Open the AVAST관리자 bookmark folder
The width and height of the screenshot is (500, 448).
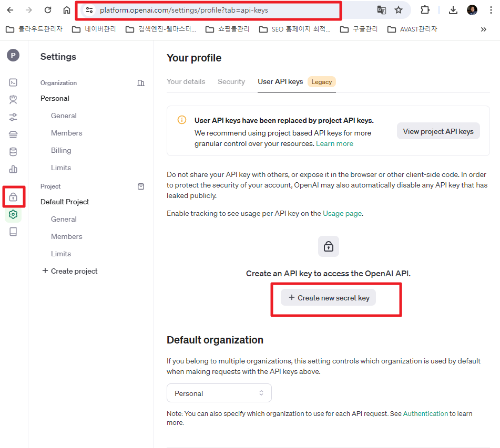pyautogui.click(x=412, y=29)
